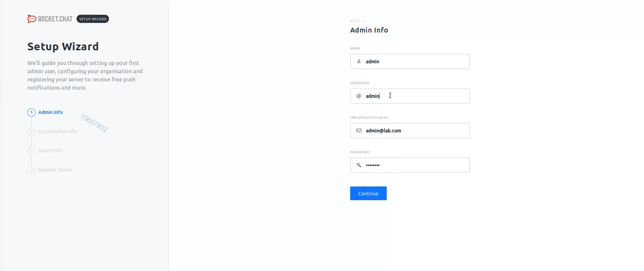Screen dimensions: 644x271
Task: Select Organization Info step label
Action: (x=57, y=131)
